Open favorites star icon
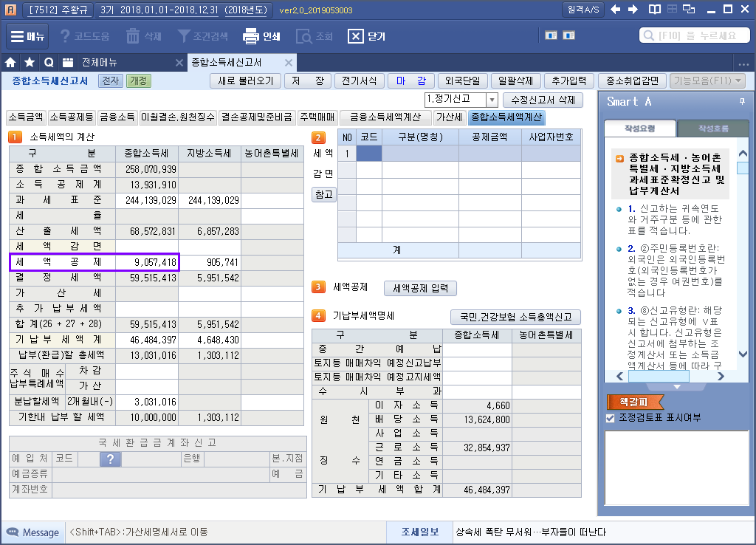This screenshot has width=756, height=545. point(30,62)
